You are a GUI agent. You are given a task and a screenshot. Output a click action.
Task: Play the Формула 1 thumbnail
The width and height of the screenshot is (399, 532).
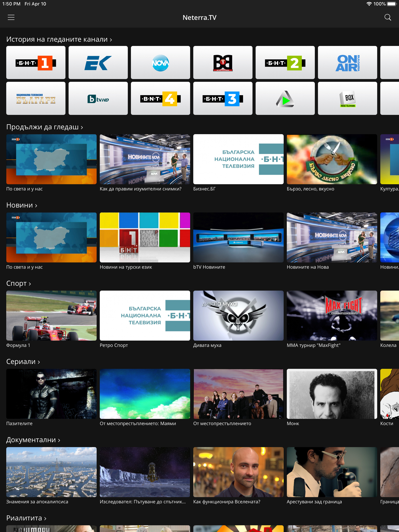(51, 315)
